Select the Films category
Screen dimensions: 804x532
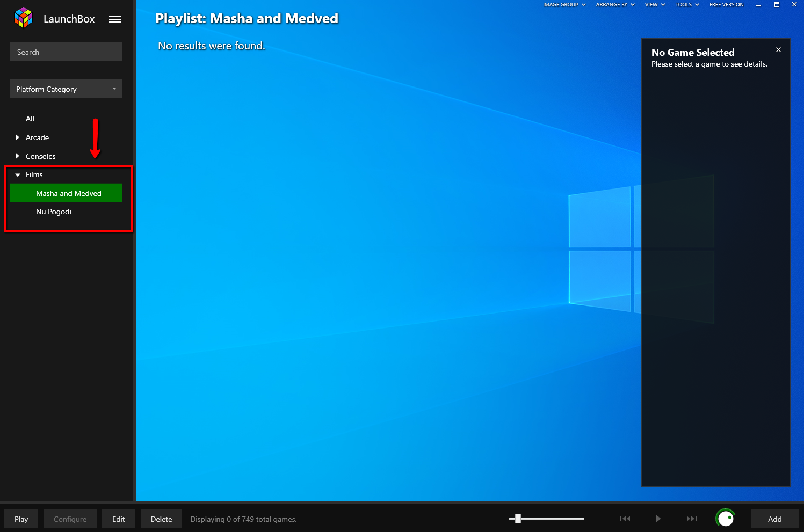pyautogui.click(x=34, y=174)
